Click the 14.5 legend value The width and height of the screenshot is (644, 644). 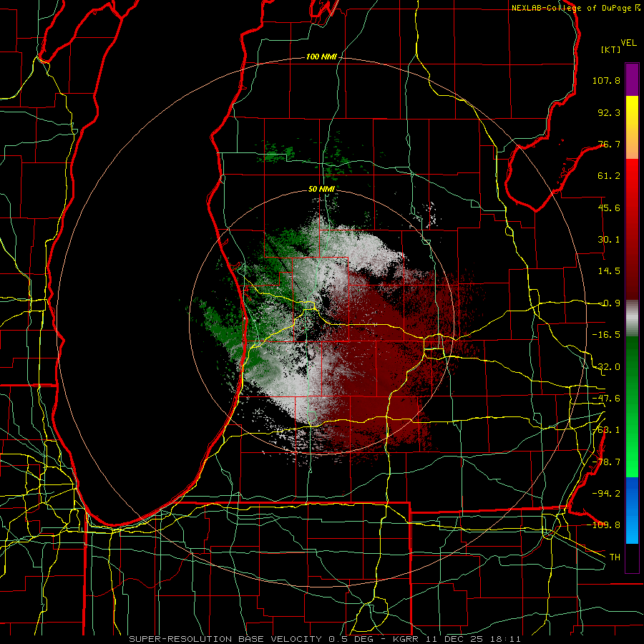pyautogui.click(x=609, y=271)
